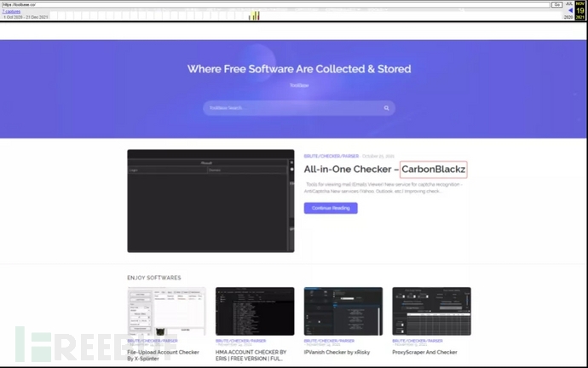Open the HMA ACCOUNT CHECKER BY ERIS title
Viewport: 588px width, 368px height.
251,355
